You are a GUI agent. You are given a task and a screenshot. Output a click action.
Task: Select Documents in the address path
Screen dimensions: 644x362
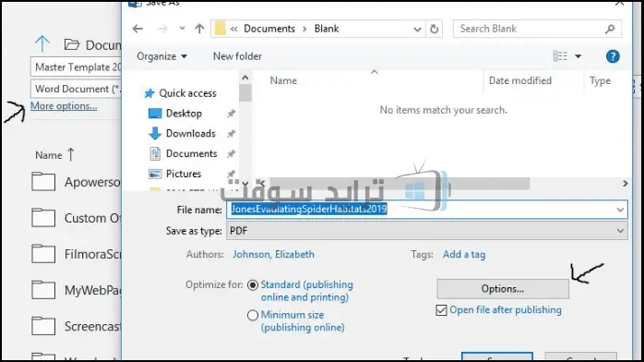tap(269, 29)
